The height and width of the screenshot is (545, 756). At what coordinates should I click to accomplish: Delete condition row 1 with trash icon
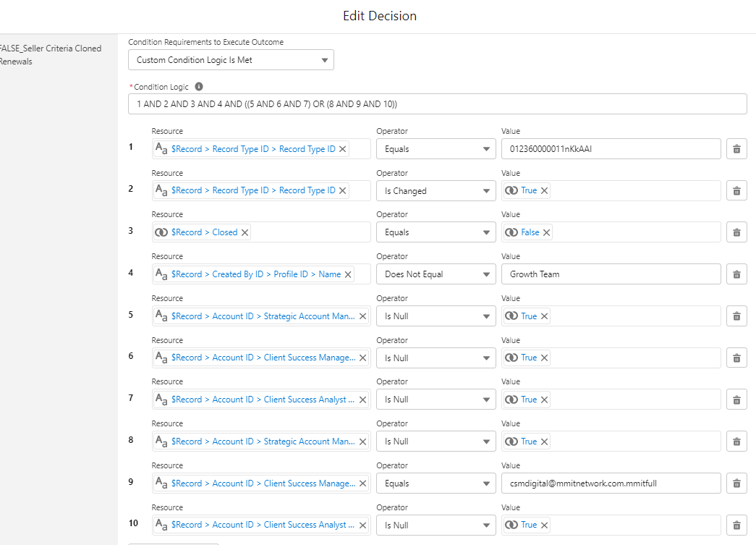[736, 149]
